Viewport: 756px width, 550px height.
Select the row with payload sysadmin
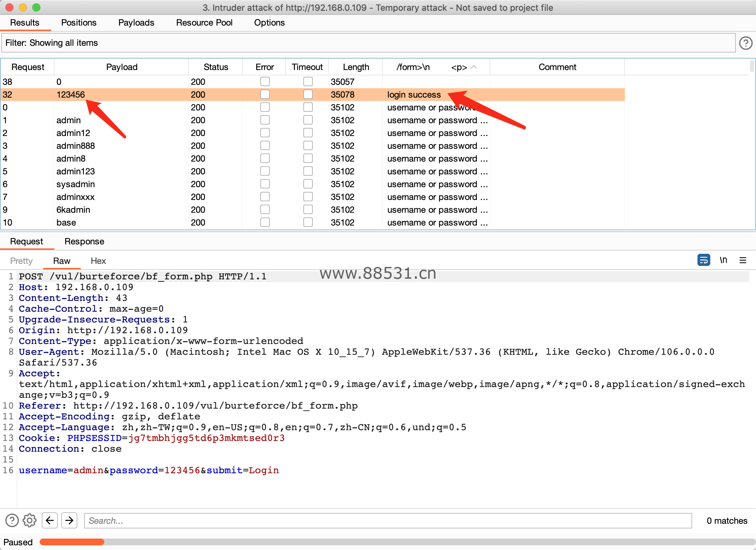(313, 184)
